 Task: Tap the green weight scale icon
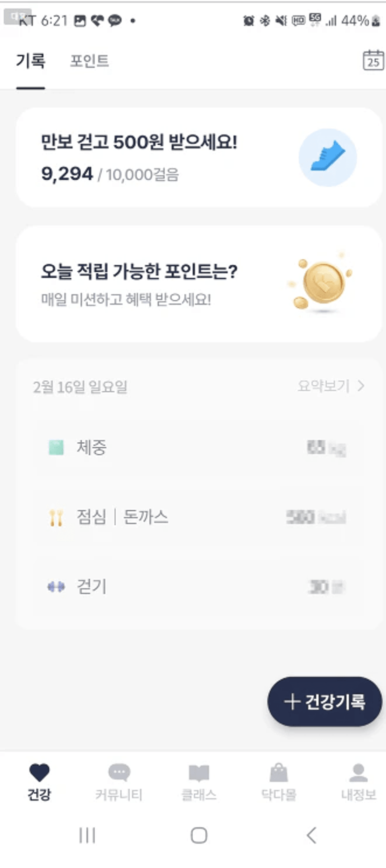[56, 447]
